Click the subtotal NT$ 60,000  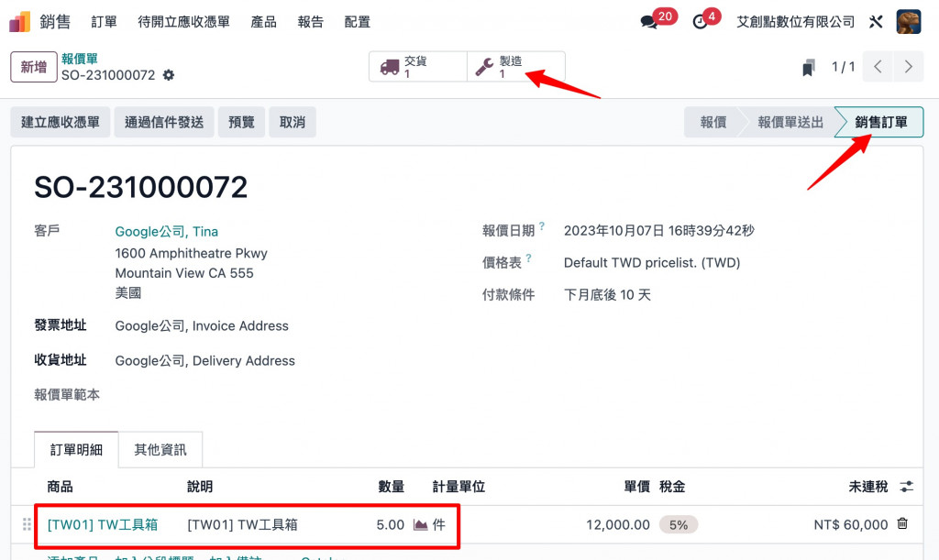pyautogui.click(x=850, y=524)
